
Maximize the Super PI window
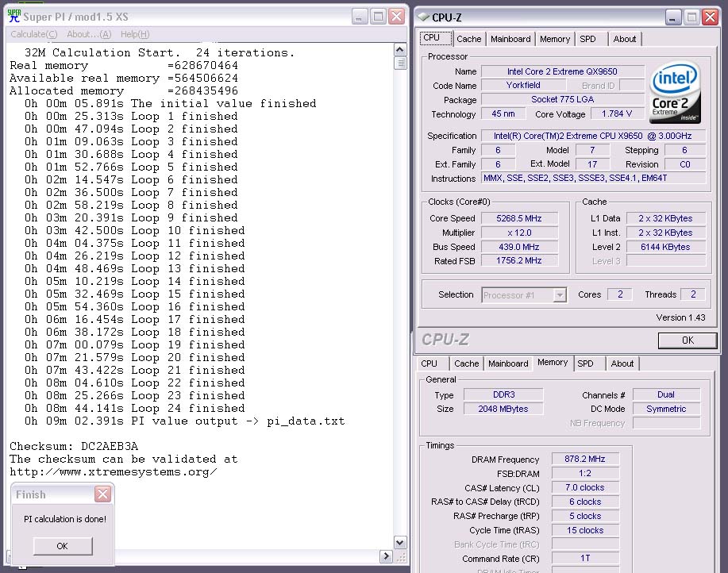379,17
